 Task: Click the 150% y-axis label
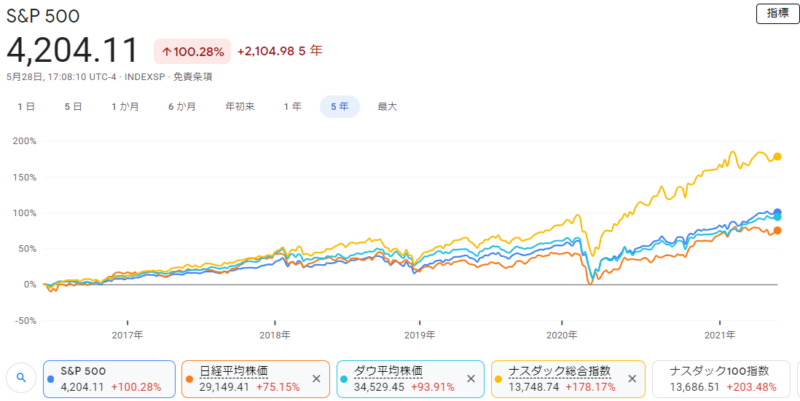tap(24, 178)
